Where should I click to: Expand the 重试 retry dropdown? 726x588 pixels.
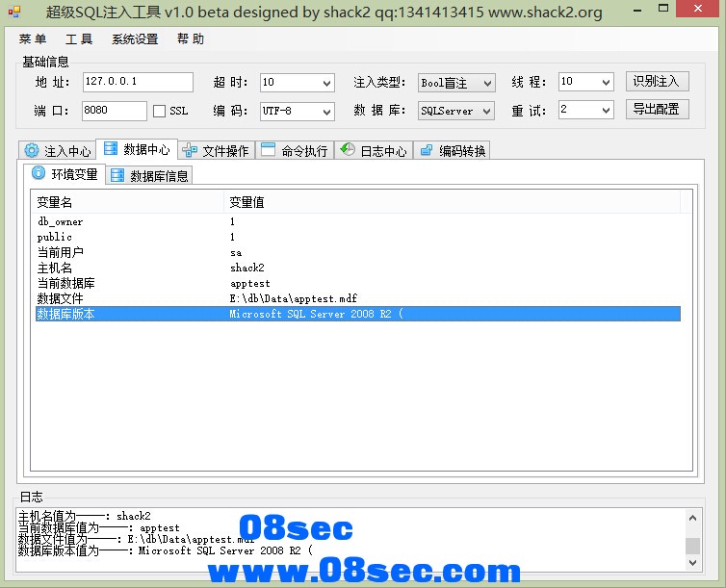[606, 110]
